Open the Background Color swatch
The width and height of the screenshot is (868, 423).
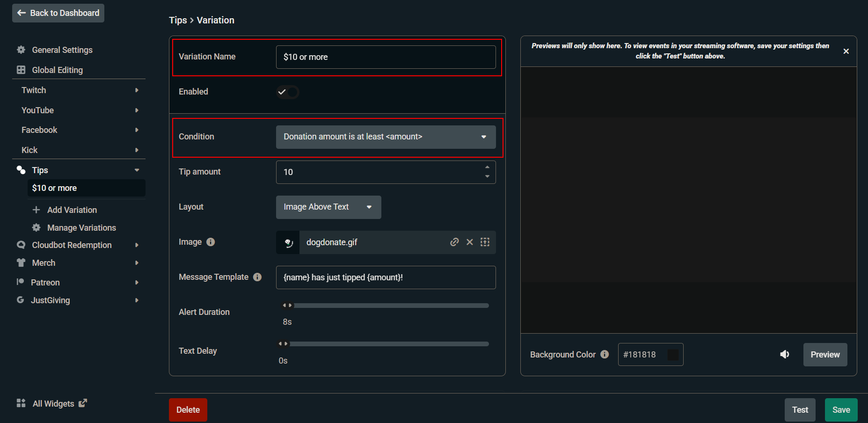tap(672, 354)
